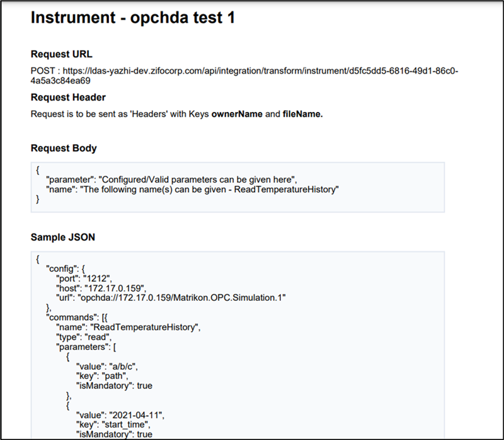Click the "value": "a/b/c" line
Screen dimensions: 504x440
point(106,366)
